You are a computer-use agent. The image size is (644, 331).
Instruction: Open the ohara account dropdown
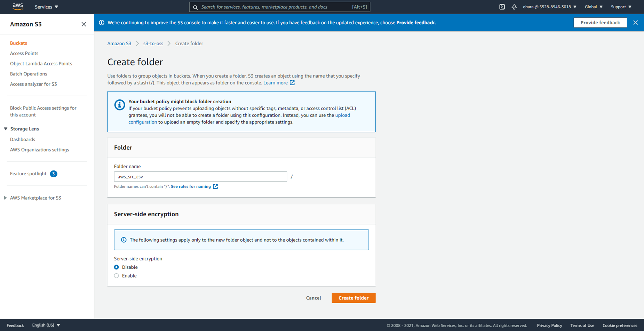[x=550, y=7]
